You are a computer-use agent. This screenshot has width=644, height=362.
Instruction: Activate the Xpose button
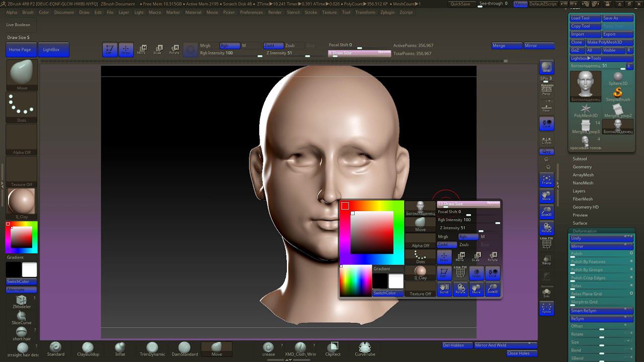point(546,308)
